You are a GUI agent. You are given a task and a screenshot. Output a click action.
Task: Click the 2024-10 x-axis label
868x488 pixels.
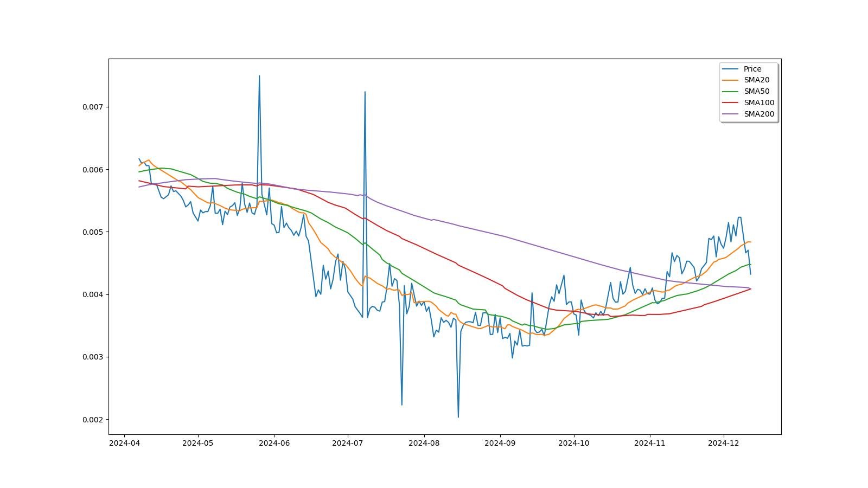tap(573, 443)
